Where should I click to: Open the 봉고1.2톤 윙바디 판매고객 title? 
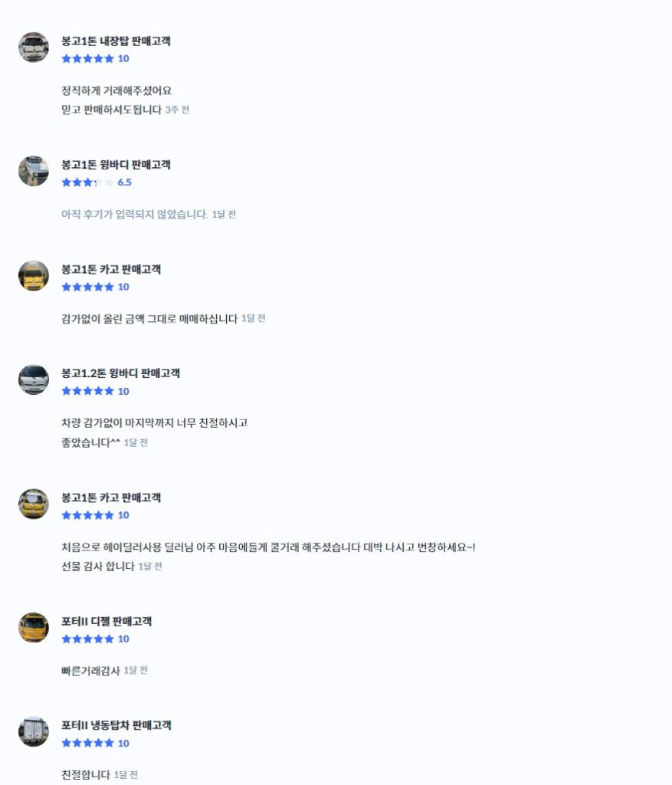click(120, 373)
